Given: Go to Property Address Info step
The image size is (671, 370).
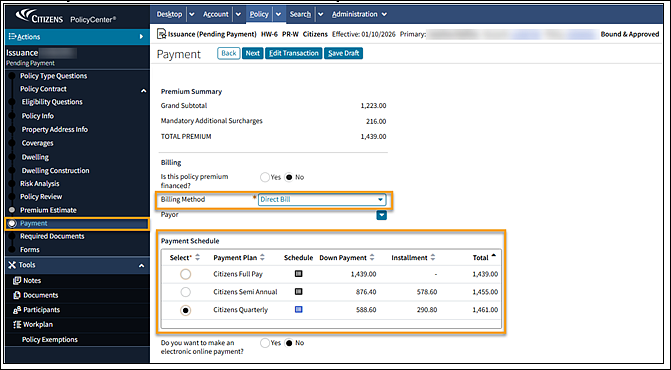Looking at the screenshot, I should [x=55, y=129].
